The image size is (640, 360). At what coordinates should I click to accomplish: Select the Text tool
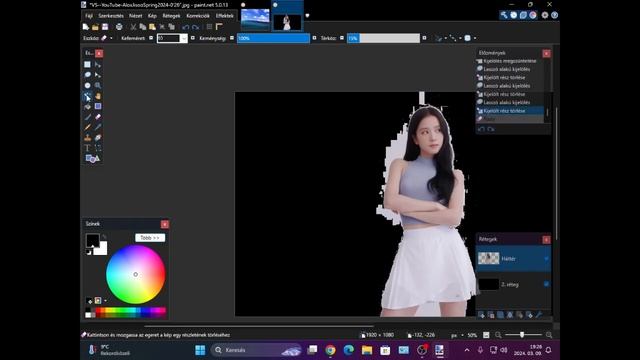(x=87, y=148)
